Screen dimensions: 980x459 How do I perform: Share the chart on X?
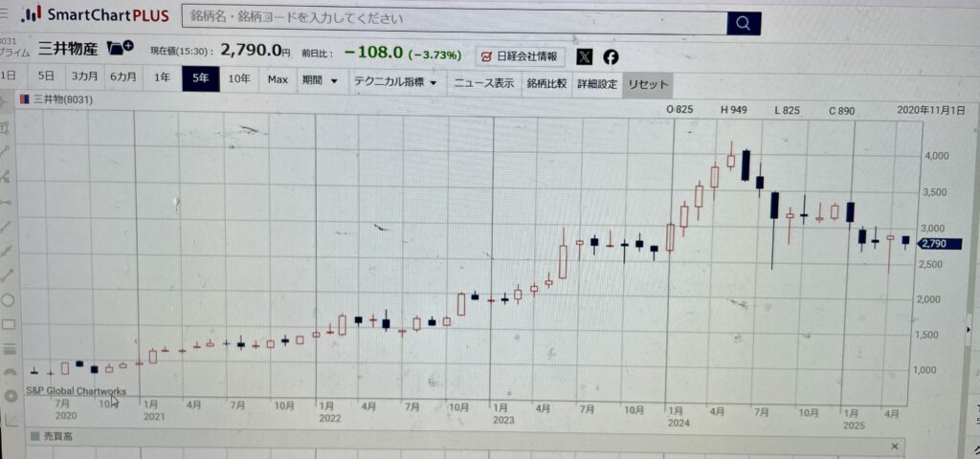pos(585,57)
